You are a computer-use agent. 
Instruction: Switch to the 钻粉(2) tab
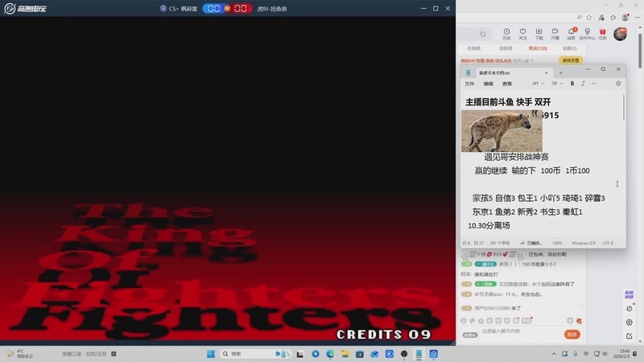570,48
